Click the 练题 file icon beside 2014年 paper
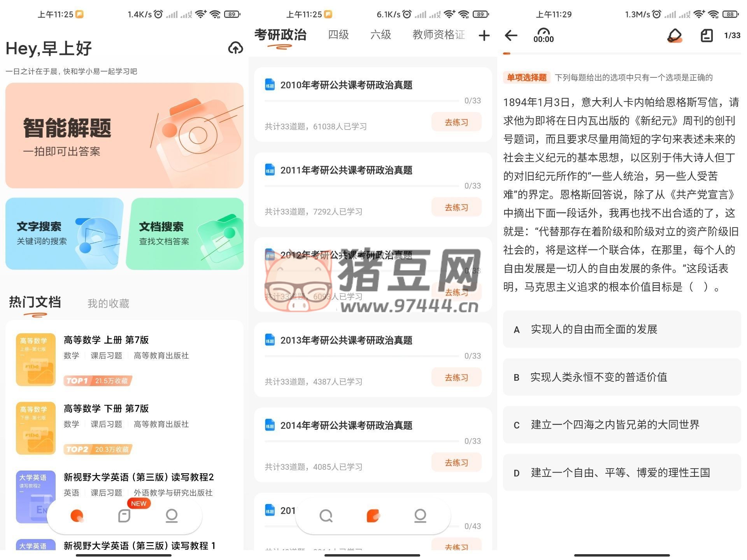 [270, 425]
